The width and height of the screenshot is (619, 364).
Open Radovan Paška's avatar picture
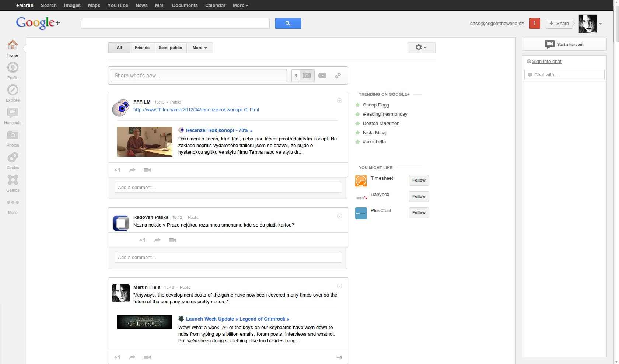(121, 223)
